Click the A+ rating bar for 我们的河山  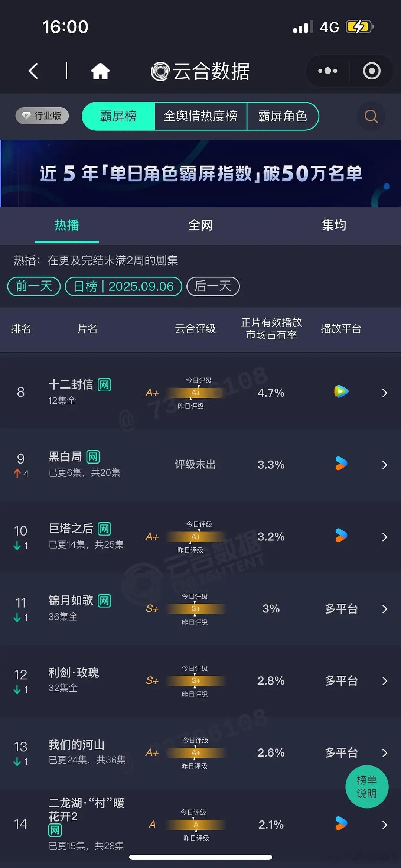point(196,753)
